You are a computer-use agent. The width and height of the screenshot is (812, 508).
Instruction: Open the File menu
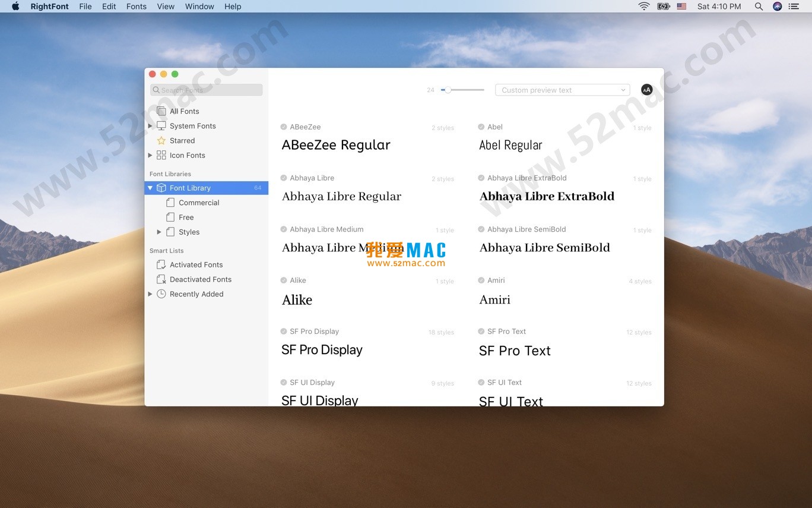pos(85,7)
